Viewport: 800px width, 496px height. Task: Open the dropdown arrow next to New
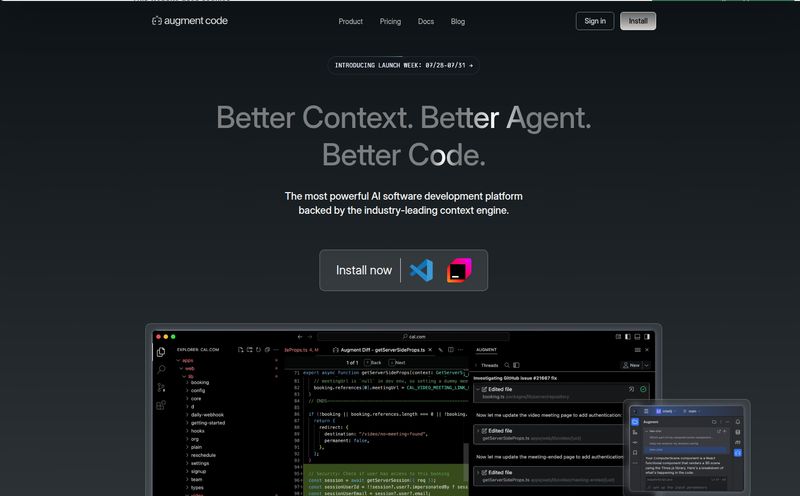(646, 365)
